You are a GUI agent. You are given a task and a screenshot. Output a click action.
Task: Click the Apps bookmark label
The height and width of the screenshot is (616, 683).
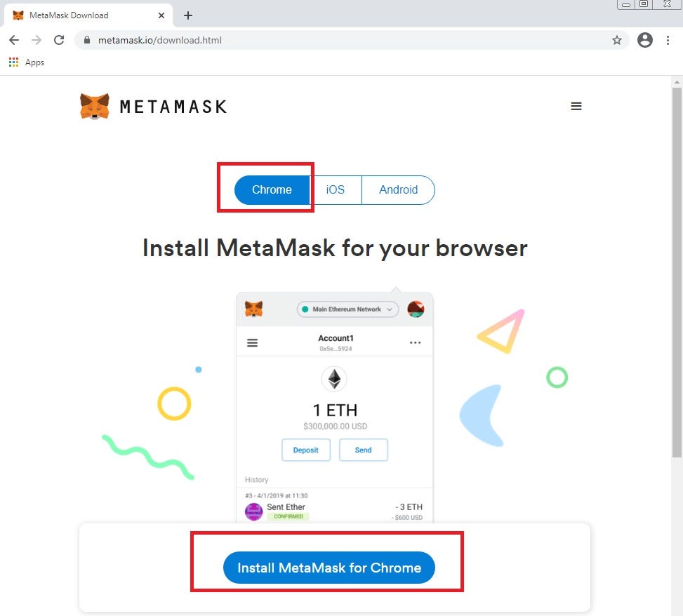point(34,62)
